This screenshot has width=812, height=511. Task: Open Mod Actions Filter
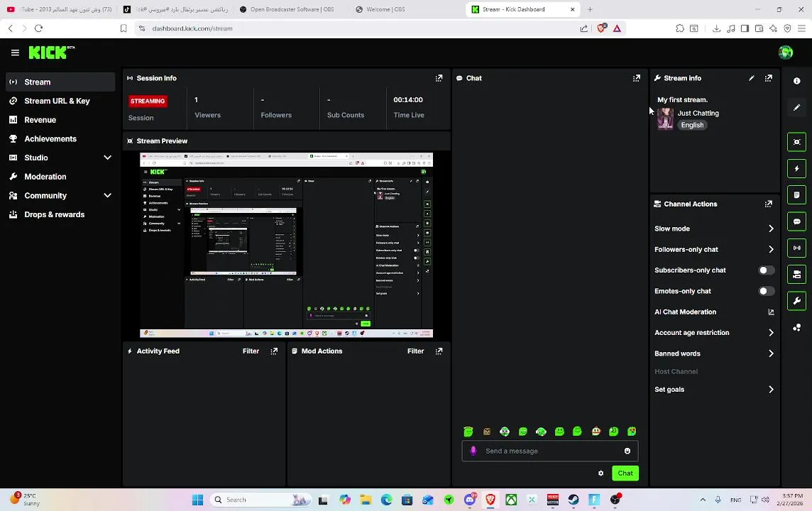415,351
